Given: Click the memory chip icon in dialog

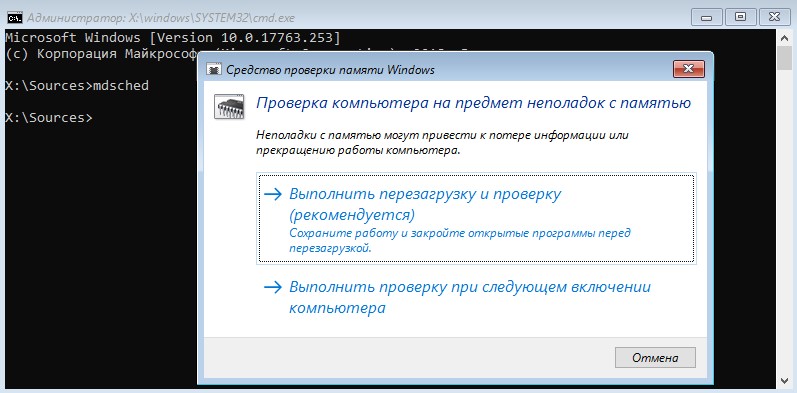Looking at the screenshot, I should (229, 106).
